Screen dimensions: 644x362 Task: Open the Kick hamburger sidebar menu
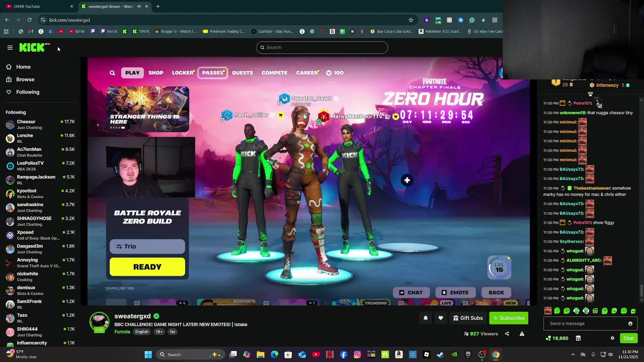pyautogui.click(x=10, y=48)
